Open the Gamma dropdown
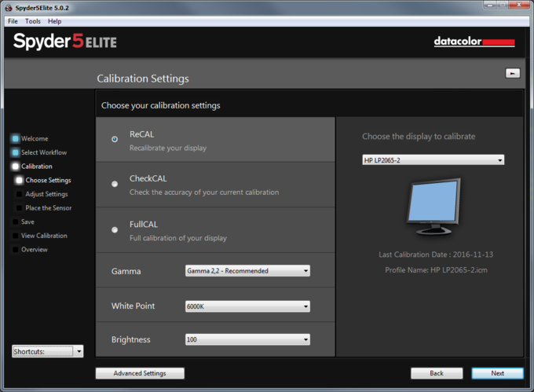This screenshot has height=392, width=534. click(x=247, y=271)
